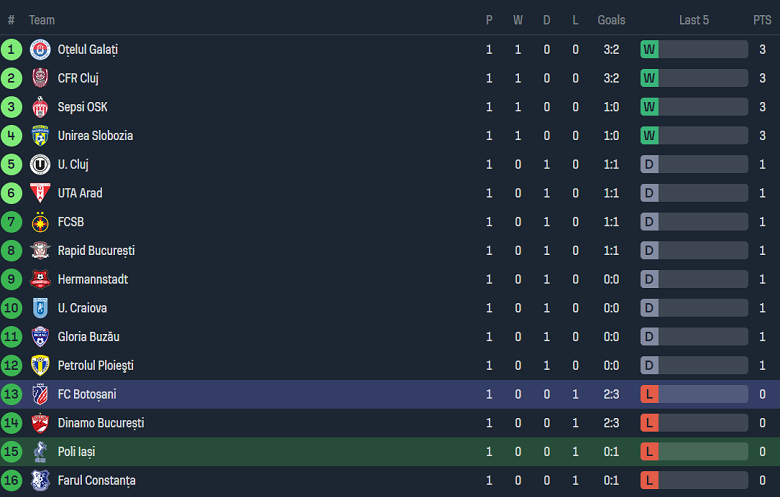Click Oțelul Galați's green W form badge
Screen dimensions: 780x497
[650, 49]
